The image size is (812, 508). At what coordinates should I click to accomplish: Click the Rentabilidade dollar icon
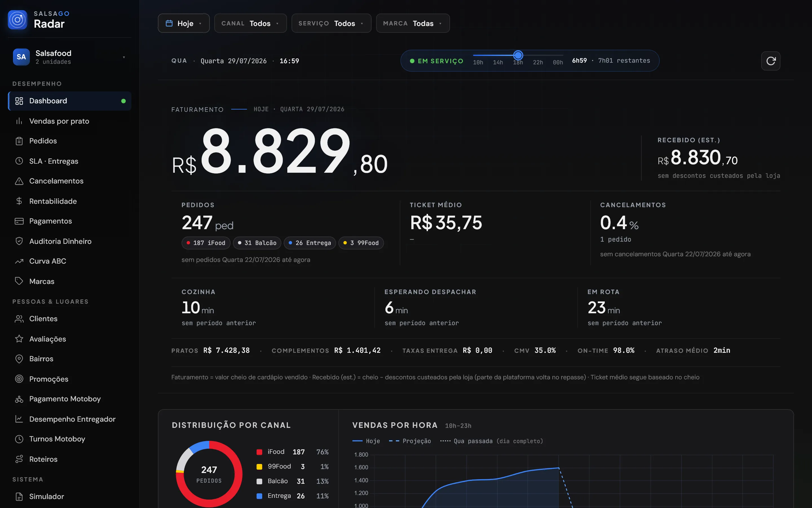19,201
